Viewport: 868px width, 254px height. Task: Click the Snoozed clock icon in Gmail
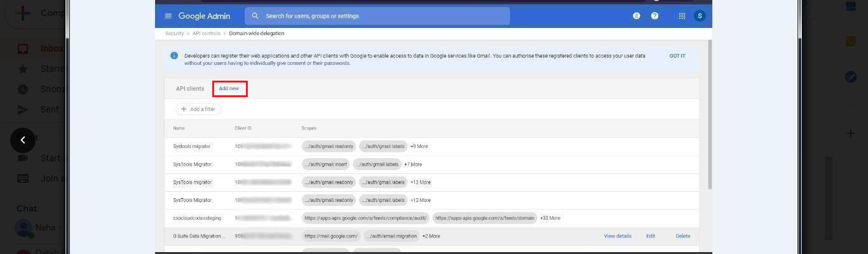pyautogui.click(x=23, y=89)
